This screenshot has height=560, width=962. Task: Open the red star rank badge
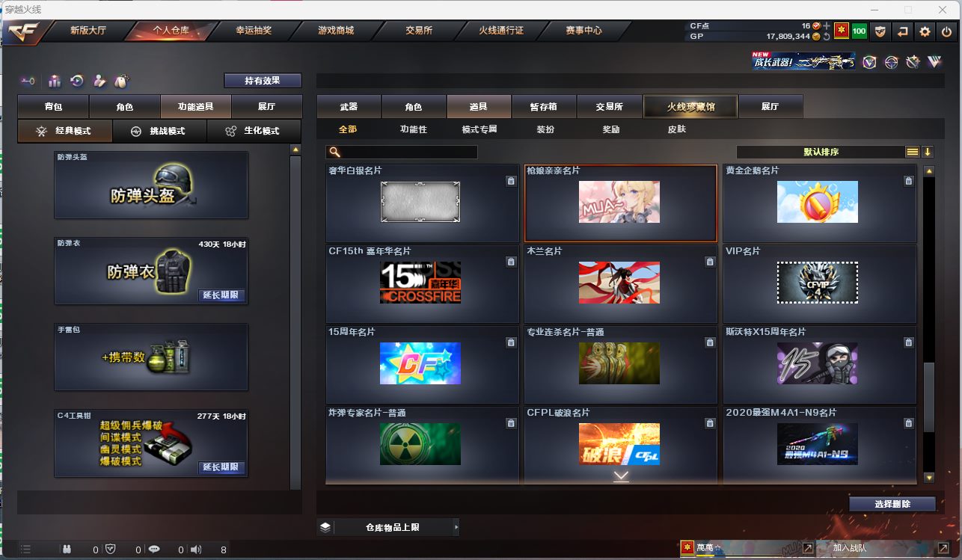[x=842, y=31]
